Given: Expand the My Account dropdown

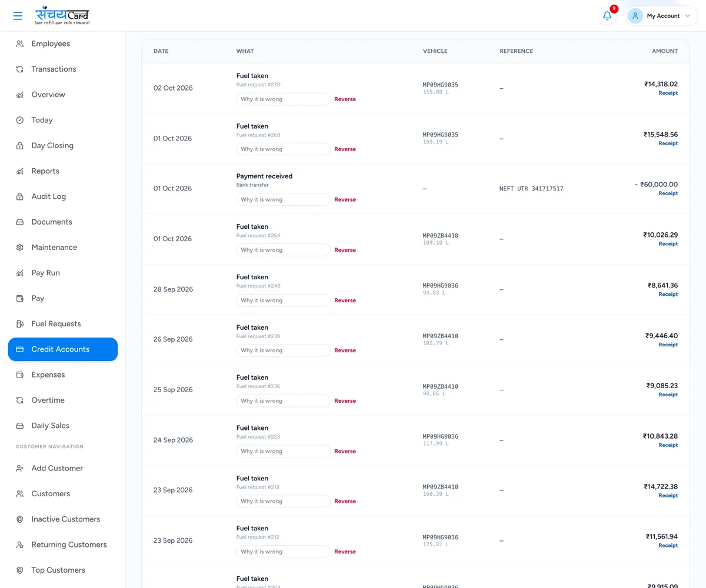Looking at the screenshot, I should point(661,16).
